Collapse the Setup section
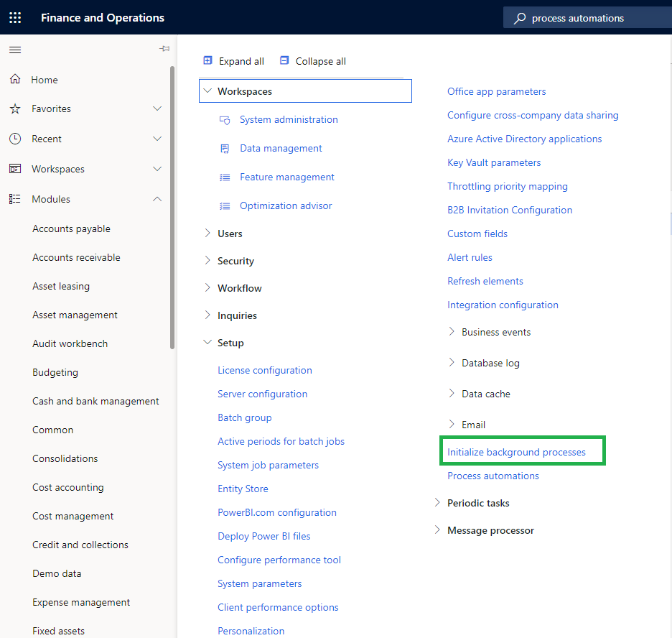Screen dimensions: 672x638 click(x=207, y=343)
